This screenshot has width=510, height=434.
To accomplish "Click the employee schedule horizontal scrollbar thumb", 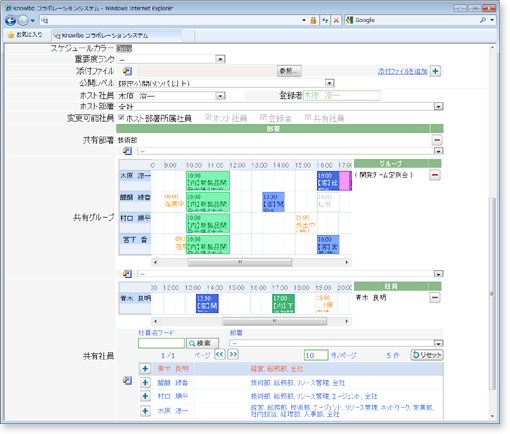I will coord(274,321).
